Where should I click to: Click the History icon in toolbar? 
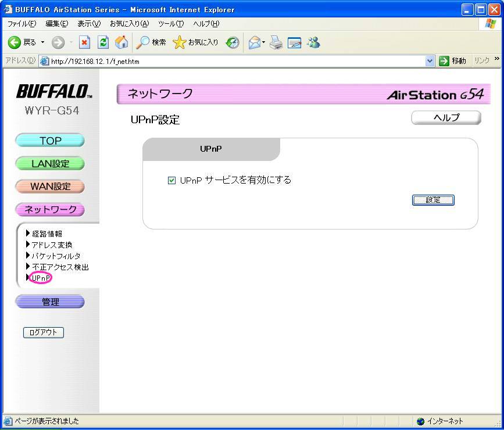(233, 42)
